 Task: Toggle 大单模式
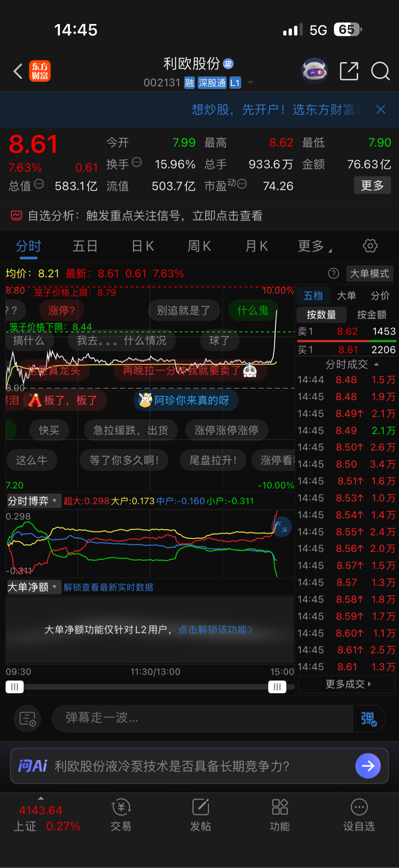(x=369, y=274)
